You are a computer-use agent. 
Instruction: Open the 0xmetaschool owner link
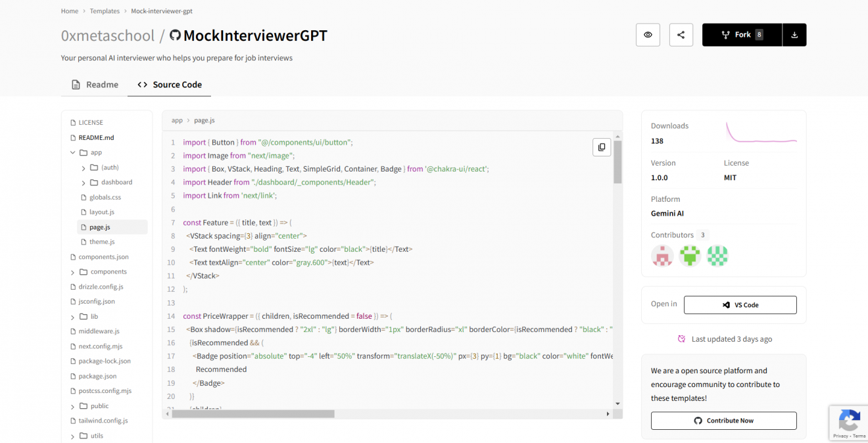(108, 35)
